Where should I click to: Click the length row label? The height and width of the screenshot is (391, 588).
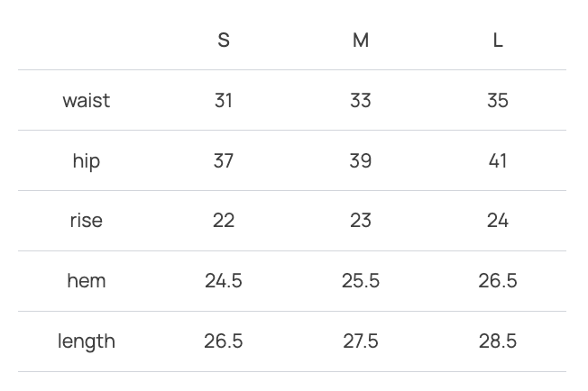[87, 341]
